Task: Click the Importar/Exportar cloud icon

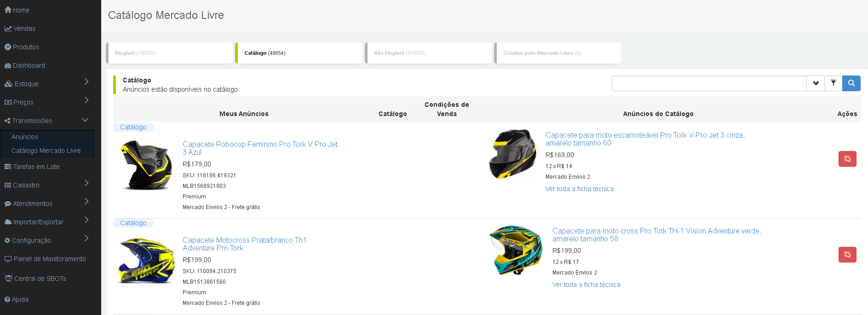Action: pos(8,222)
